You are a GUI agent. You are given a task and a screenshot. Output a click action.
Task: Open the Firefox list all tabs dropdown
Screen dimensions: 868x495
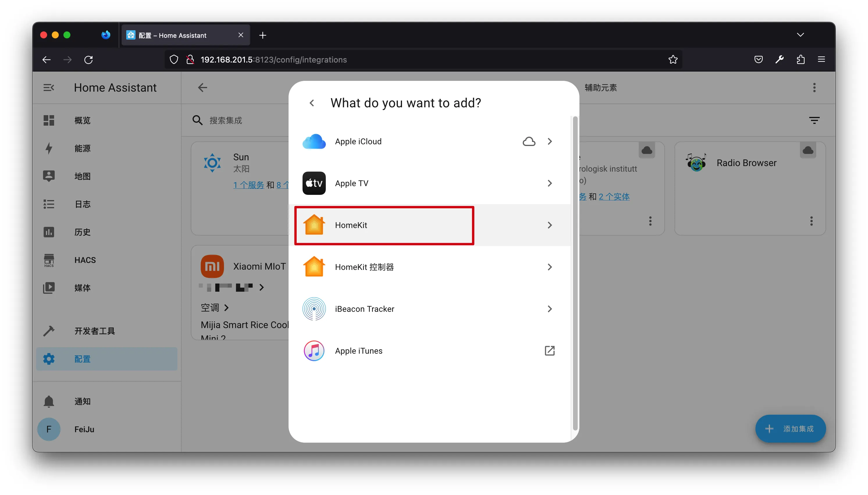800,35
